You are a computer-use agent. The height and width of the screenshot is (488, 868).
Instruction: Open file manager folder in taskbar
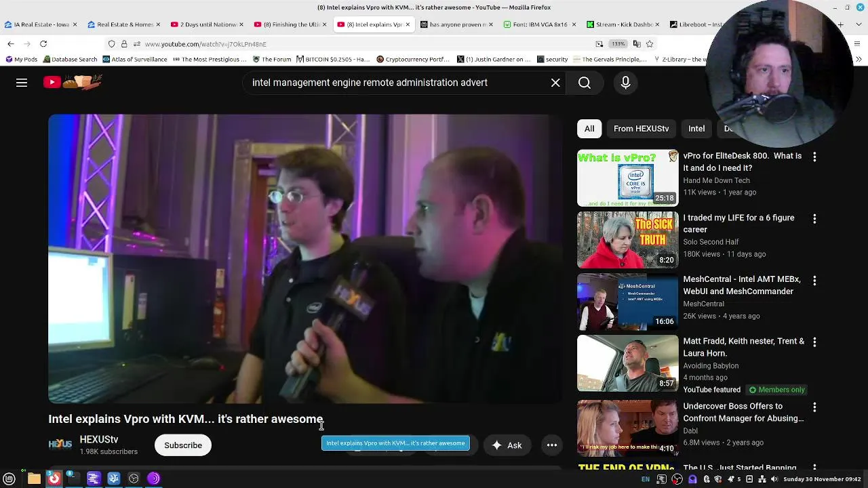(34, 479)
